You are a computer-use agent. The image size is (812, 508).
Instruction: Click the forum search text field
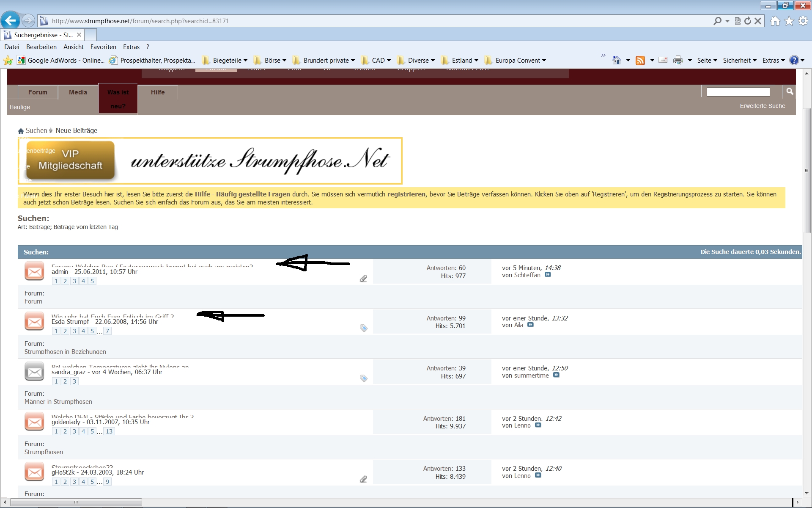(x=738, y=92)
